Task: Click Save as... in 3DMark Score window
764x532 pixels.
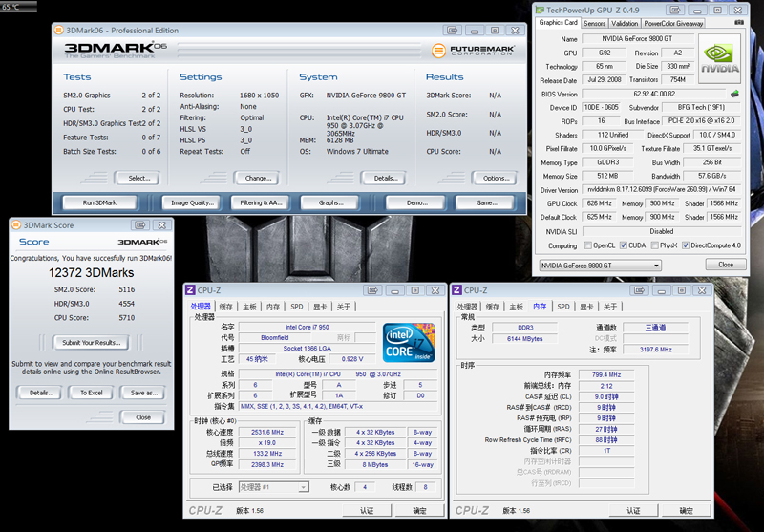Action: (x=144, y=393)
